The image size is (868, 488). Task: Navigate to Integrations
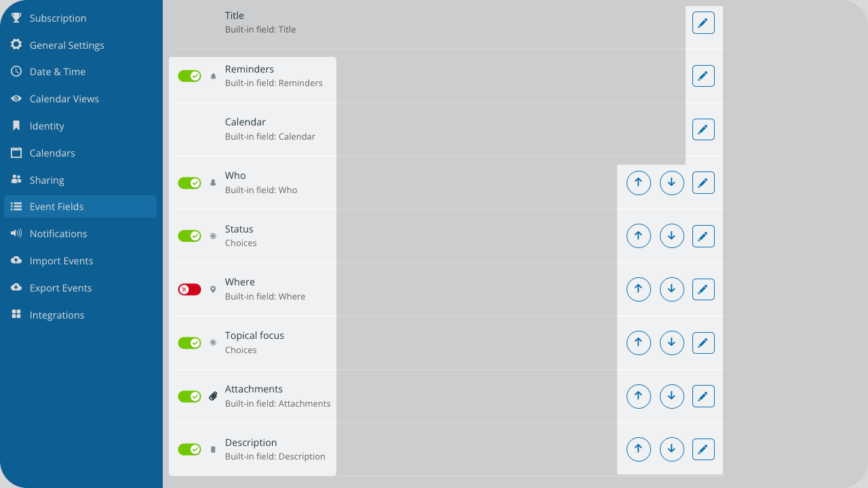tap(57, 315)
